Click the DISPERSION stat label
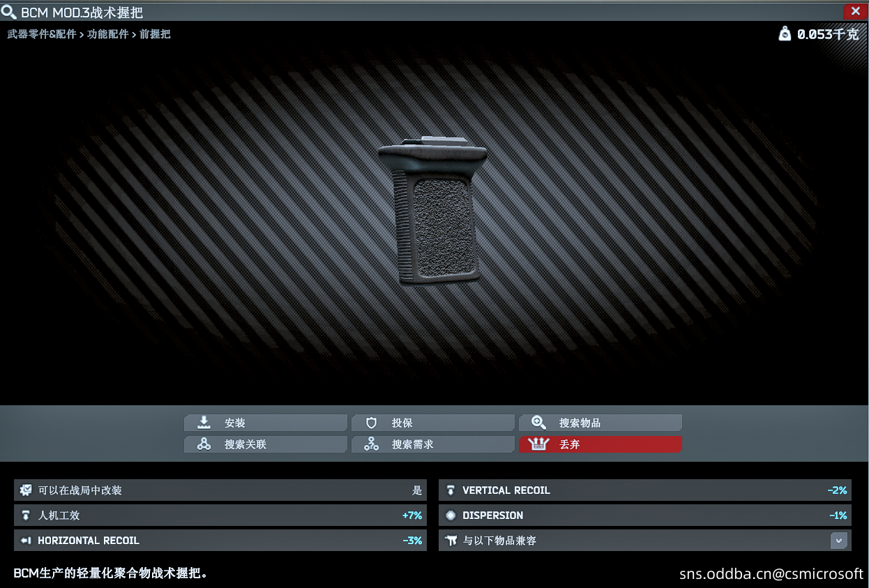869x588 pixels. 493,515
